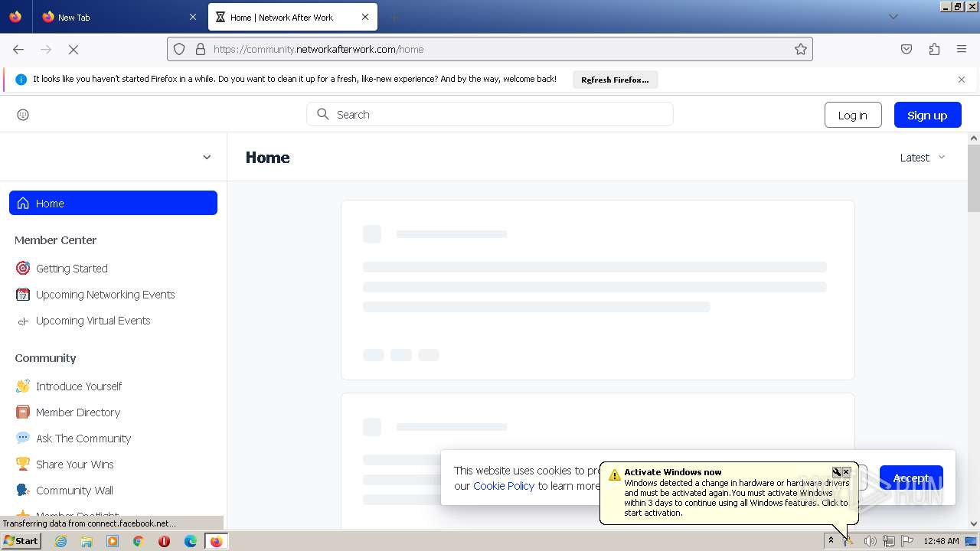The image size is (980, 551).
Task: Open Member Directory
Action: (78, 412)
